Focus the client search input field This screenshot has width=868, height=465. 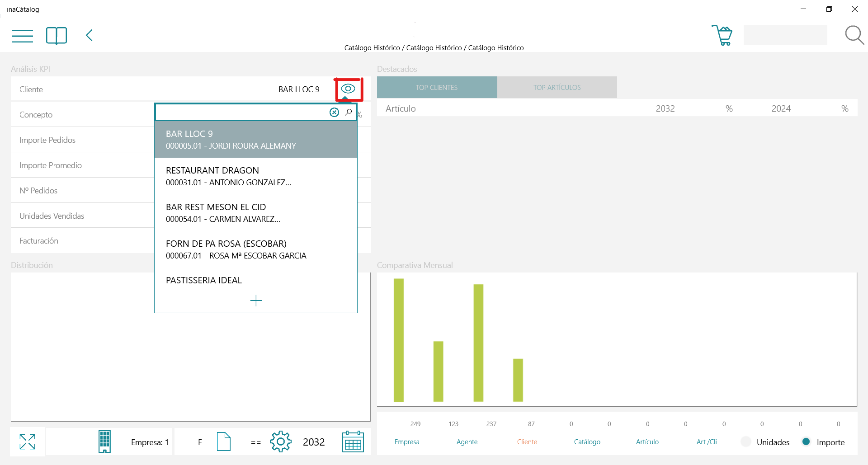click(x=242, y=112)
